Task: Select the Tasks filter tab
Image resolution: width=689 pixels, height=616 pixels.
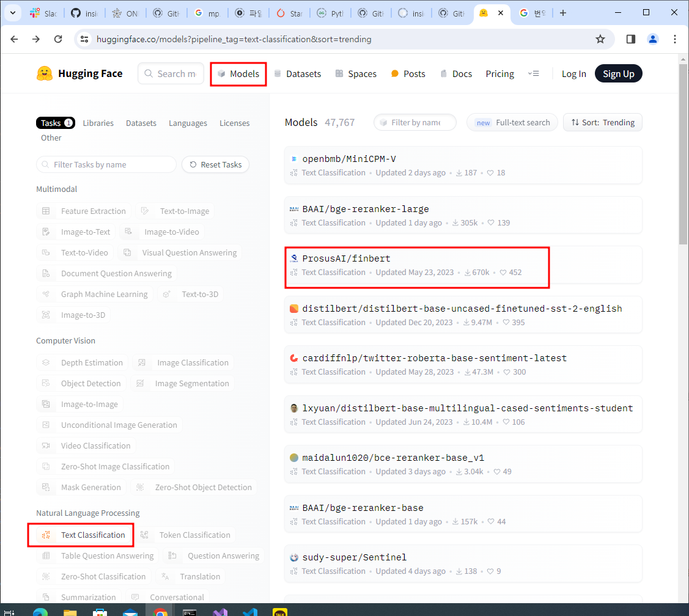Action: [x=56, y=123]
